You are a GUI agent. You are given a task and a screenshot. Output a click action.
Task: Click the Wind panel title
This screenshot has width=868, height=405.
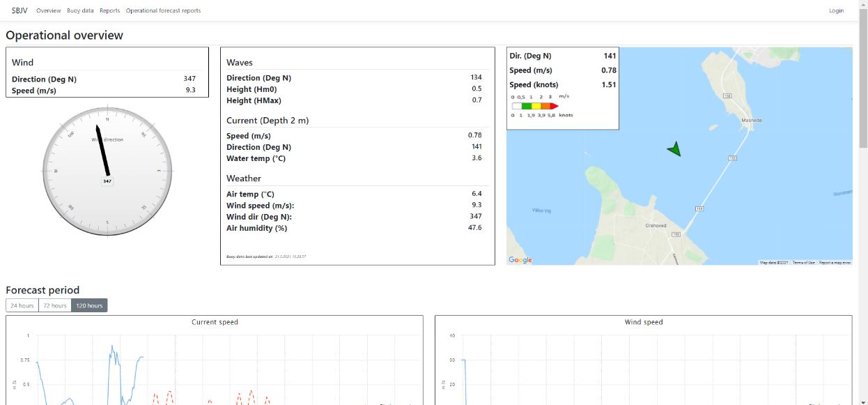coord(22,62)
